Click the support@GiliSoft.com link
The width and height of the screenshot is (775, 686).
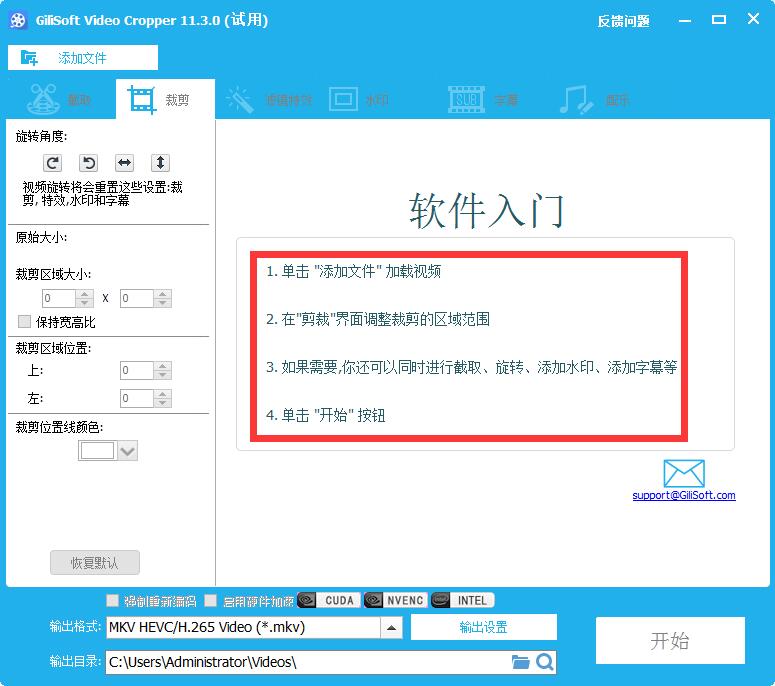(684, 496)
